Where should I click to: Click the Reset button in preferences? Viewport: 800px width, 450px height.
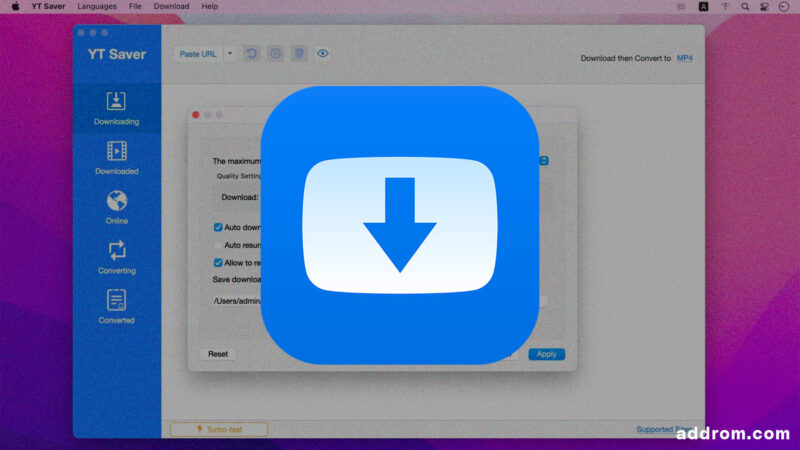click(x=218, y=354)
